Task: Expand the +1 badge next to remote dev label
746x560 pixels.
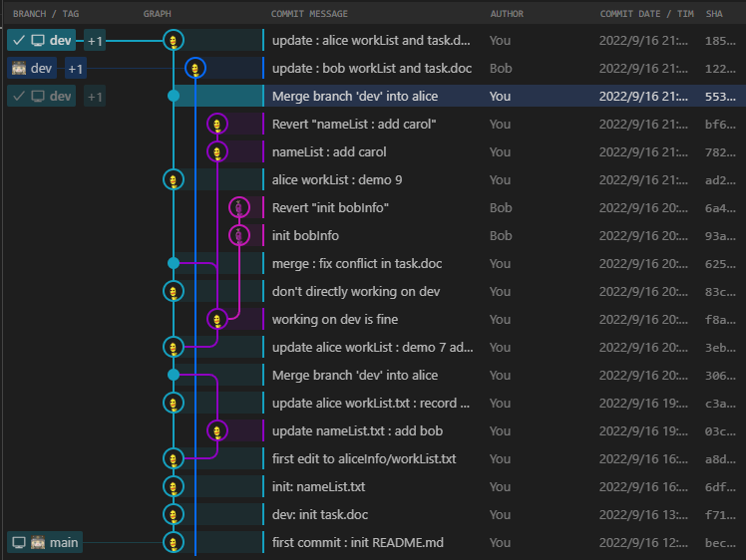Action: click(x=76, y=69)
